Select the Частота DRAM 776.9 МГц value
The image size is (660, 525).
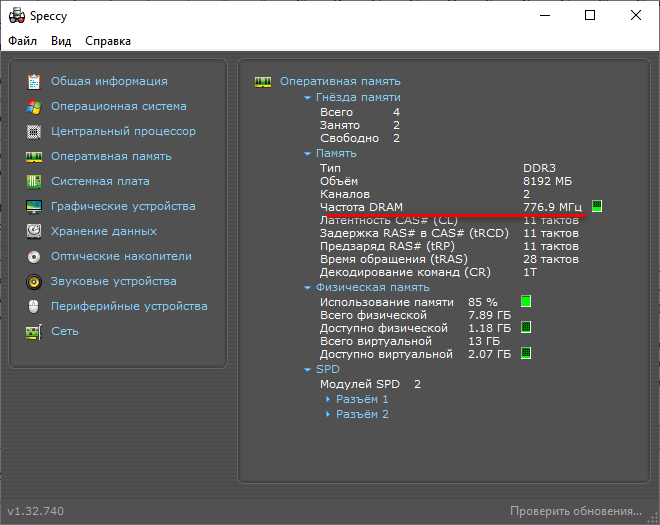coord(552,207)
